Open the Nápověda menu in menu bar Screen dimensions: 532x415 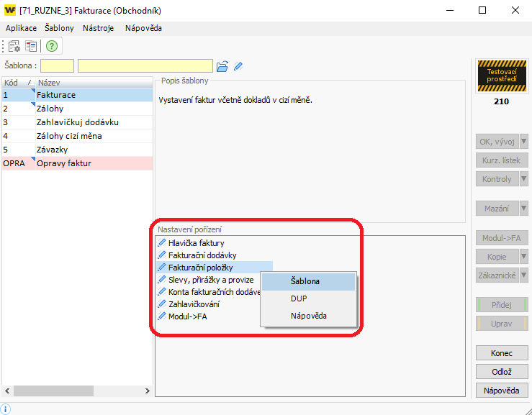pos(143,28)
